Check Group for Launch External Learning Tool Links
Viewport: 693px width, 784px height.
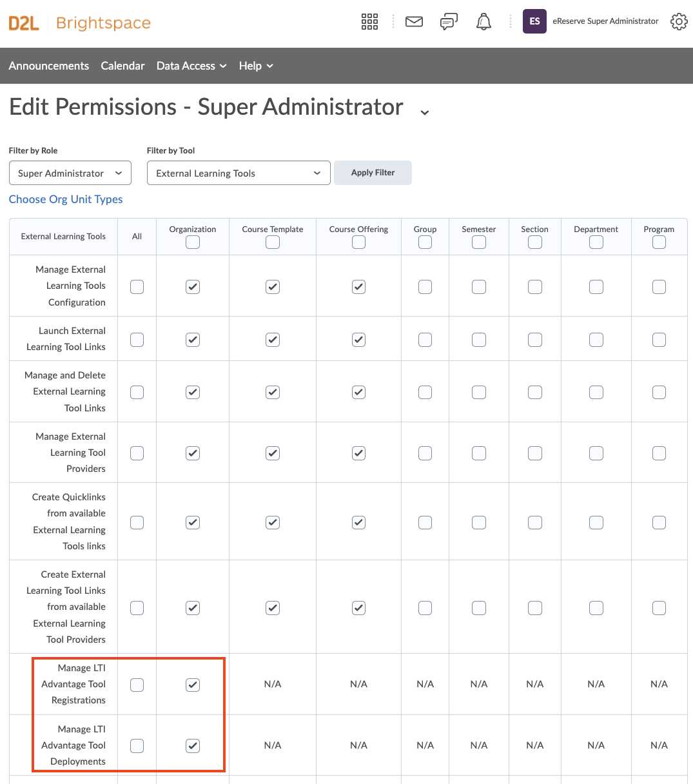(425, 339)
